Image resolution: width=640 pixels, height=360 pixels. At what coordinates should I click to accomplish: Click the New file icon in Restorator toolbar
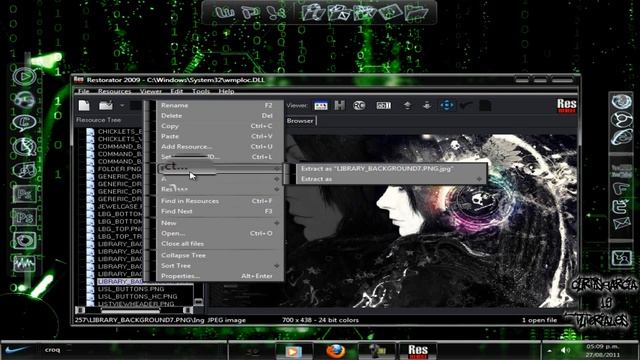coord(84,105)
